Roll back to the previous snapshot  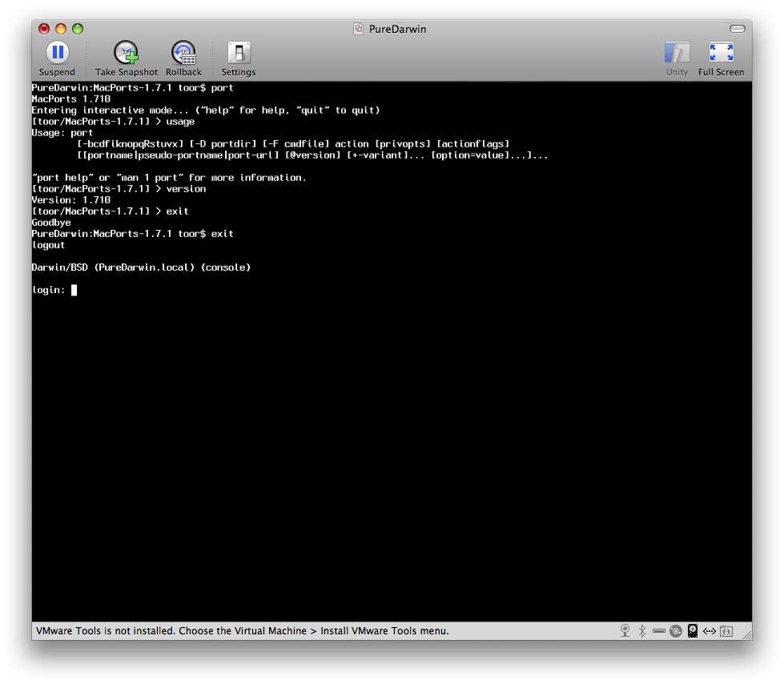pos(183,58)
